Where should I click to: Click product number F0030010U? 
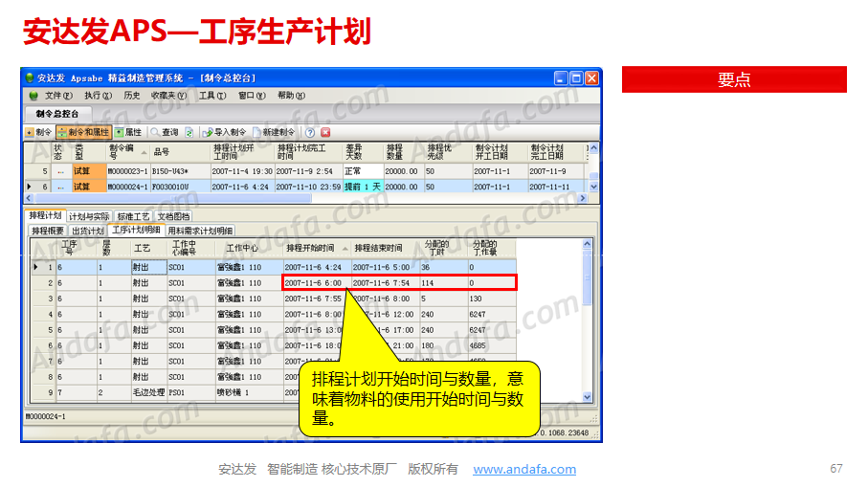(181, 188)
